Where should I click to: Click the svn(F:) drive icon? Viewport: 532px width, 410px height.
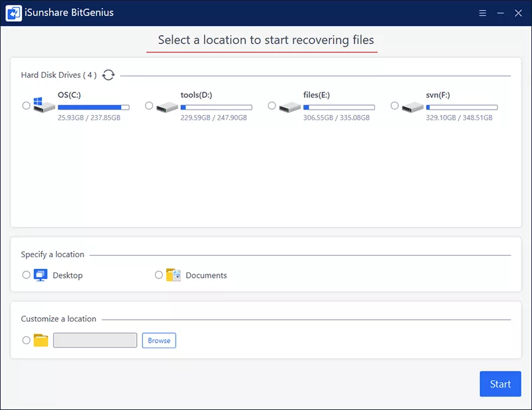point(412,107)
